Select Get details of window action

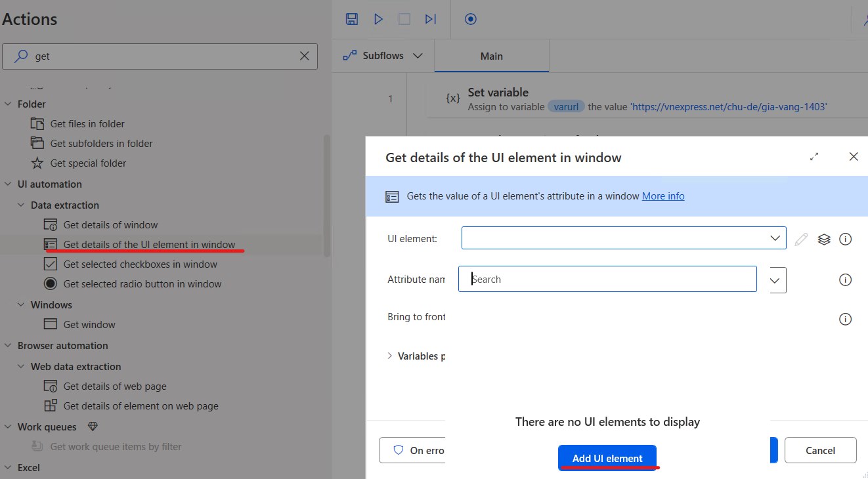pos(110,224)
